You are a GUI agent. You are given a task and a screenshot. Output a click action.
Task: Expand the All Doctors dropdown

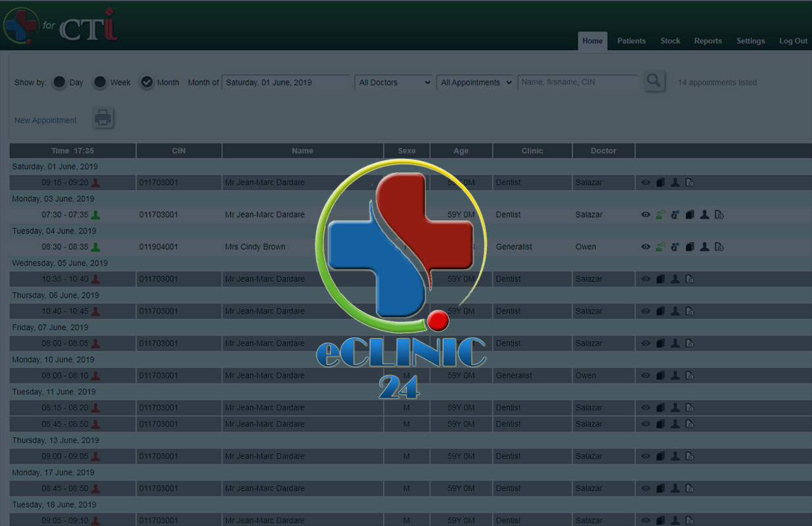click(x=393, y=82)
